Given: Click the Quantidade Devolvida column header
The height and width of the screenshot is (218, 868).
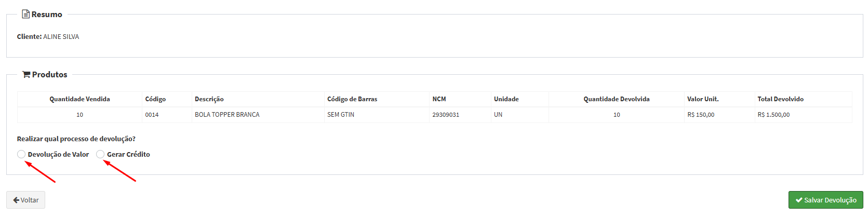Looking at the screenshot, I should [x=616, y=99].
